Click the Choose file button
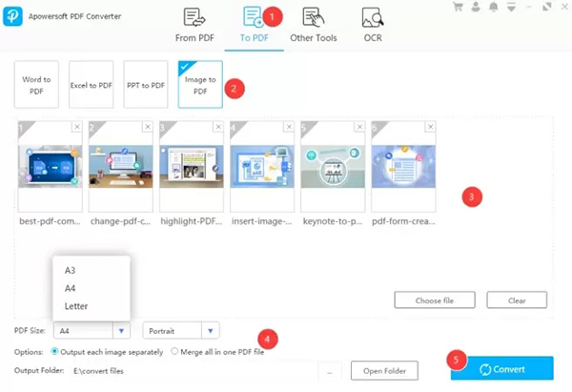572x392 pixels. click(x=435, y=299)
